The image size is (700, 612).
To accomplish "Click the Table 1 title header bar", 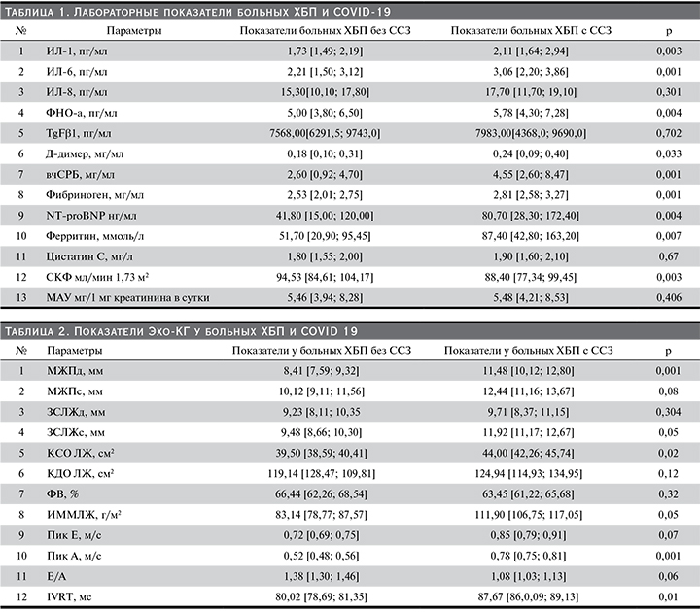I will click(348, 11).
